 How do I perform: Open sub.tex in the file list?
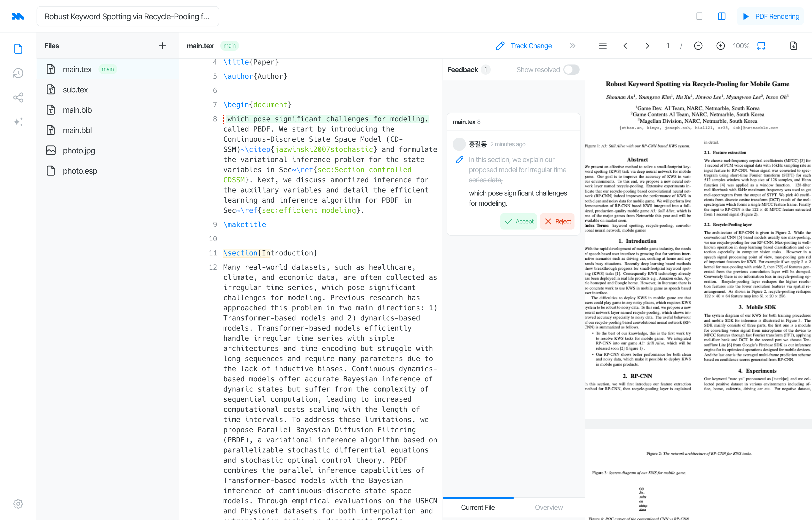[75, 89]
